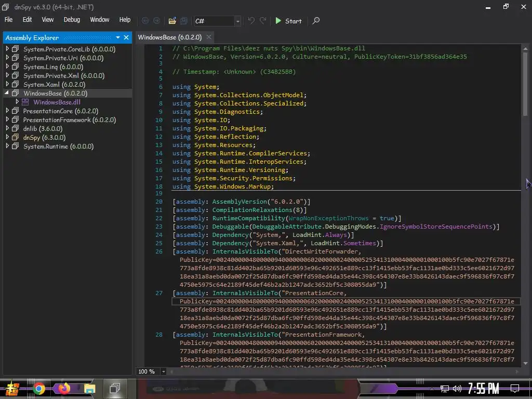Close the Assembly Explorer panel
The width and height of the screenshot is (532, 399).
[x=126, y=37]
